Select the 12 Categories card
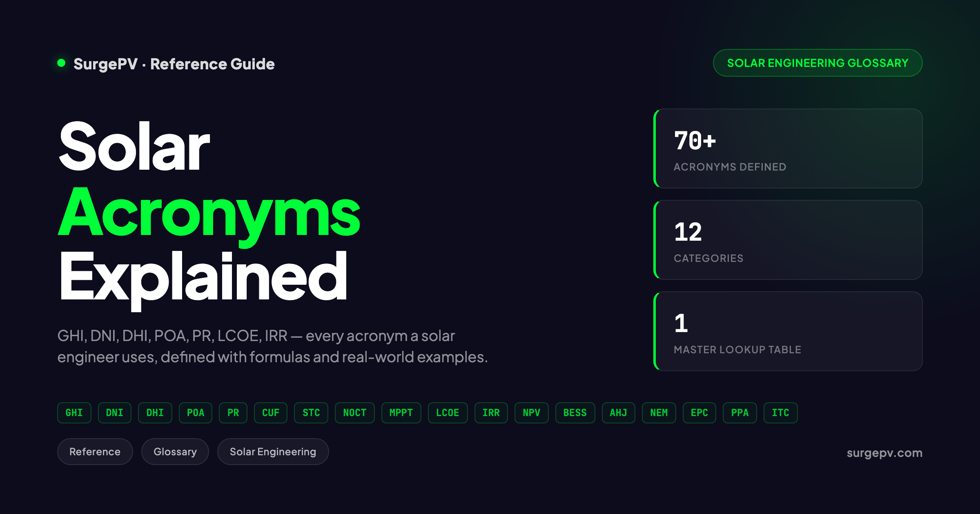The width and height of the screenshot is (980, 514). [788, 240]
